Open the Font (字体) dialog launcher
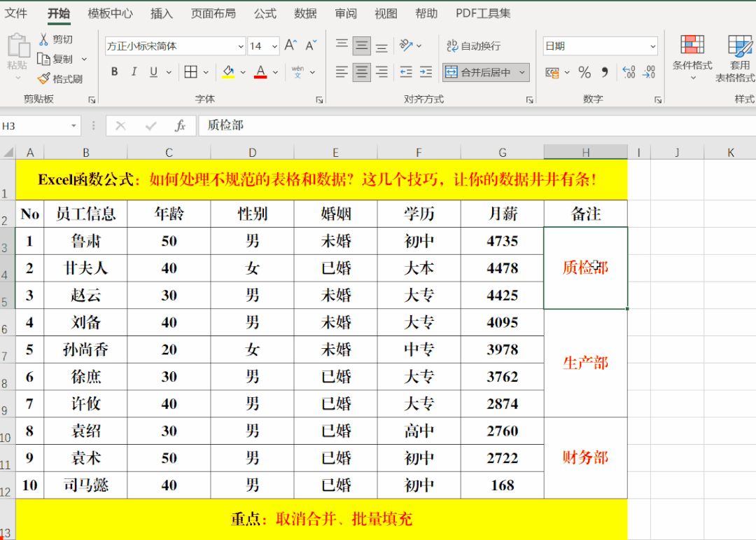The image size is (756, 540). pyautogui.click(x=319, y=100)
